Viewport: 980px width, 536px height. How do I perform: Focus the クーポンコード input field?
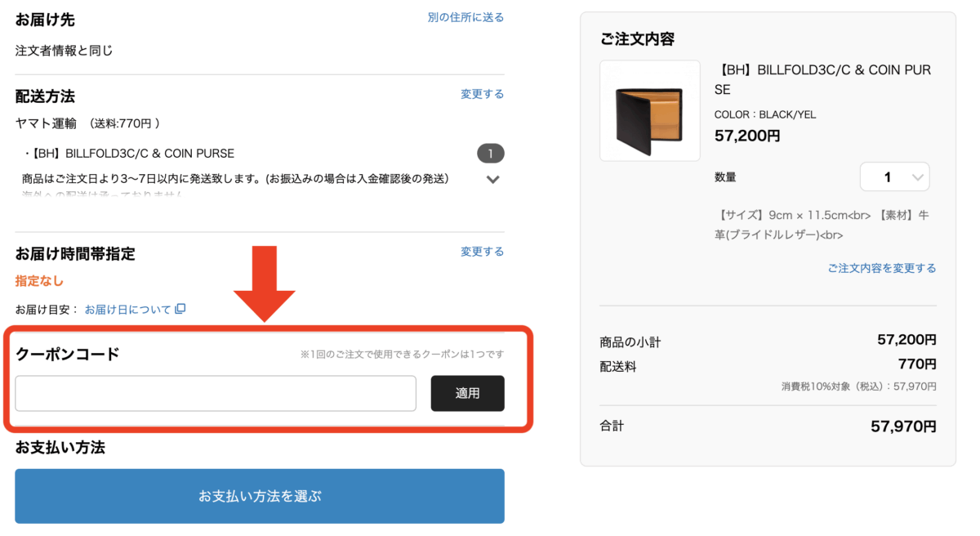pos(216,393)
